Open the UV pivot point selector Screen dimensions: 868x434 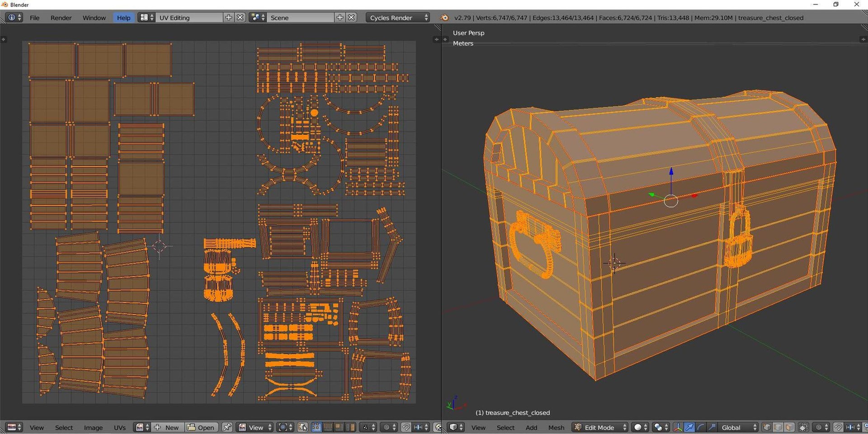coord(285,427)
